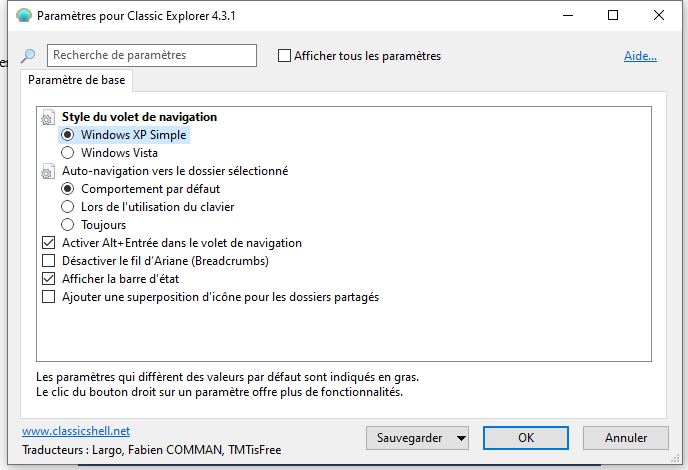Maximize the Classic Explorer settings window
The width and height of the screenshot is (688, 470).
pyautogui.click(x=613, y=15)
